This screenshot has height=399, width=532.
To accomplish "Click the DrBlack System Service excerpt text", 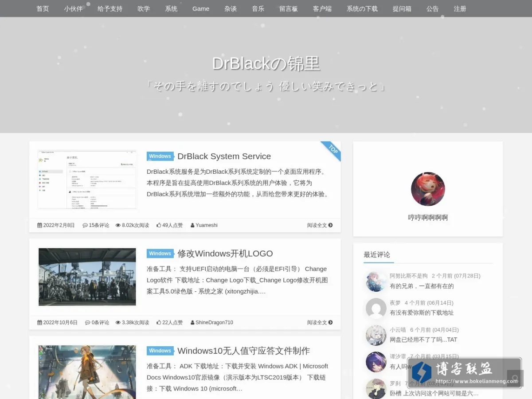I will point(239,183).
